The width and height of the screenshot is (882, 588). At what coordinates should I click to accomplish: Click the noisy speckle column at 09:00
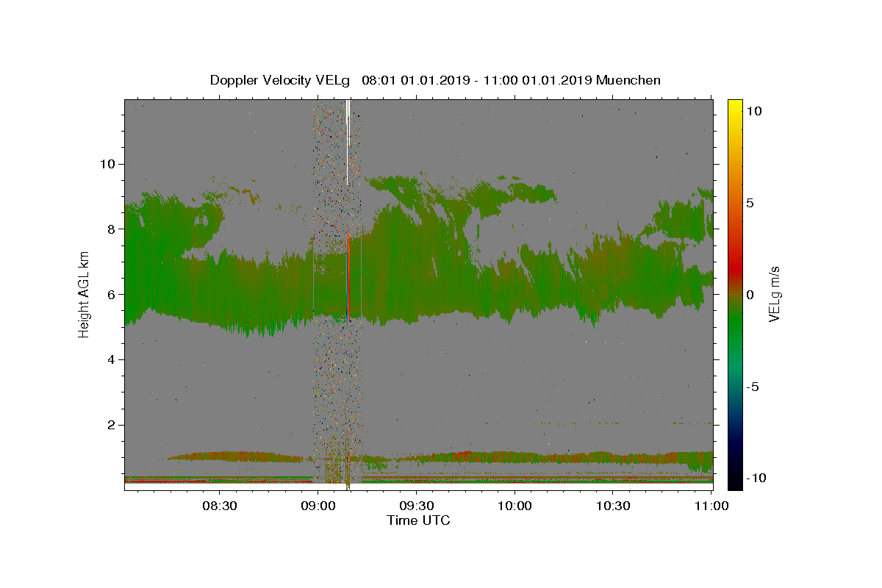point(337,294)
